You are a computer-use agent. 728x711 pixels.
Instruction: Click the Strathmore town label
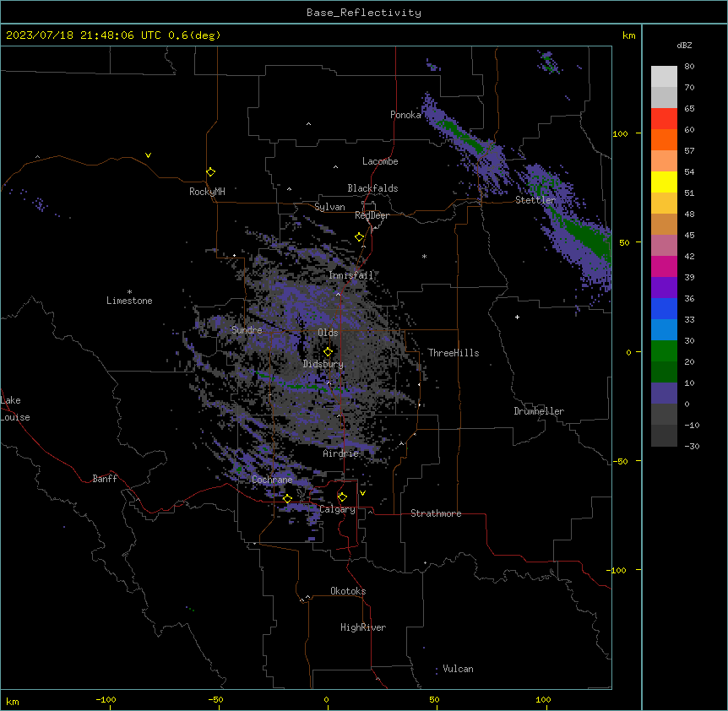pos(436,513)
